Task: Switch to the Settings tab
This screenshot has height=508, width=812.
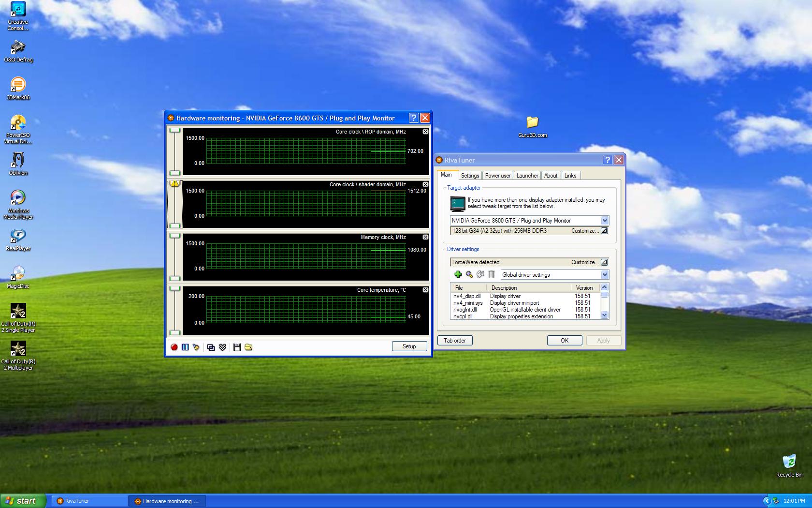Action: click(470, 176)
